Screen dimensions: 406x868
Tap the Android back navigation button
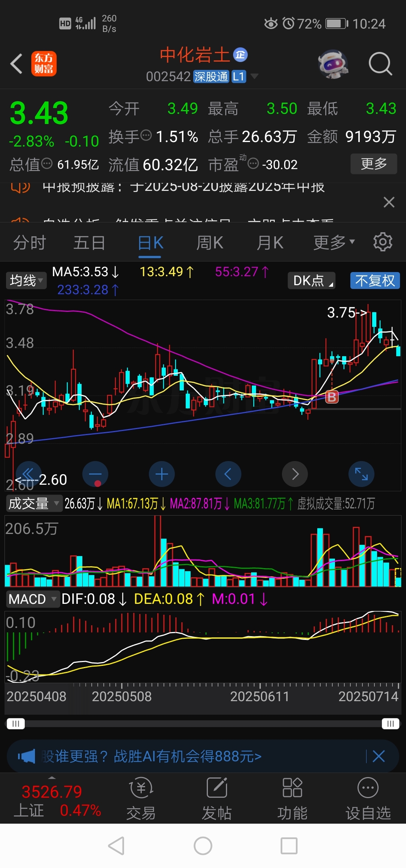pyautogui.click(x=116, y=846)
